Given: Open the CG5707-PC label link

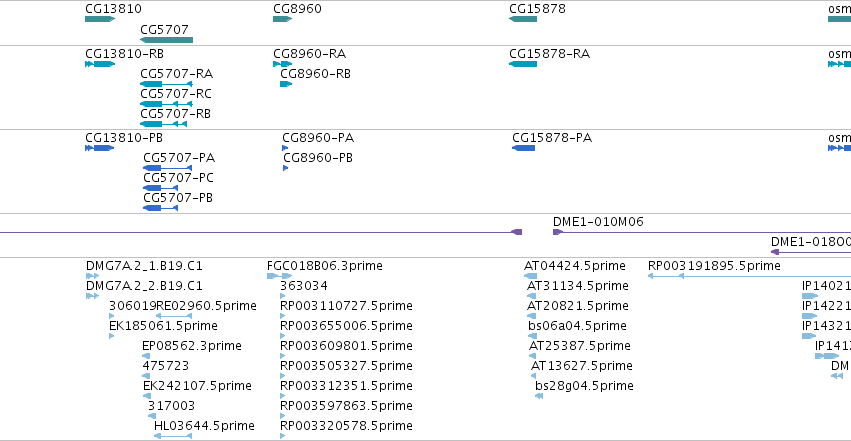Looking at the screenshot, I should 179,178.
